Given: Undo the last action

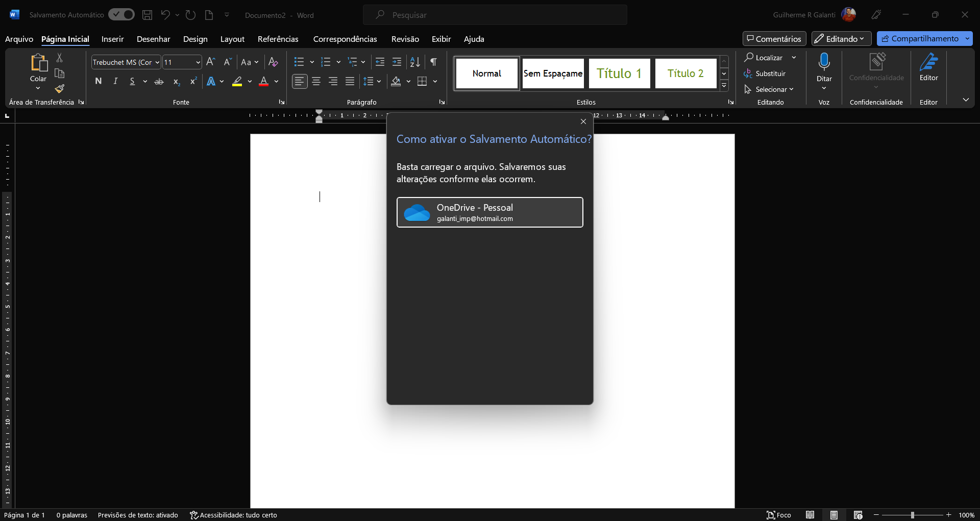Looking at the screenshot, I should (x=165, y=15).
